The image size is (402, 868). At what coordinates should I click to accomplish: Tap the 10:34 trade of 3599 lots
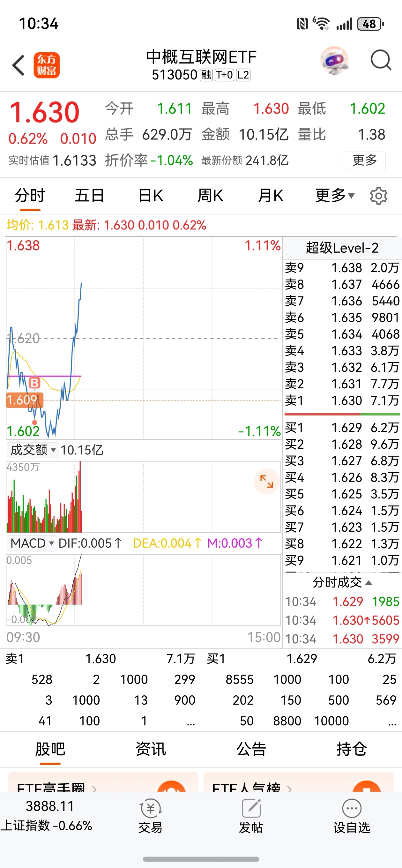coord(342,639)
